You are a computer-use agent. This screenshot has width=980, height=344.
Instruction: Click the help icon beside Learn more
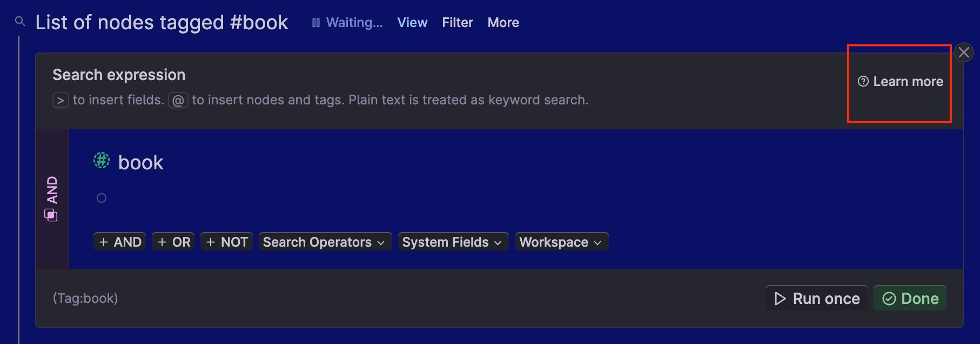coord(863,81)
